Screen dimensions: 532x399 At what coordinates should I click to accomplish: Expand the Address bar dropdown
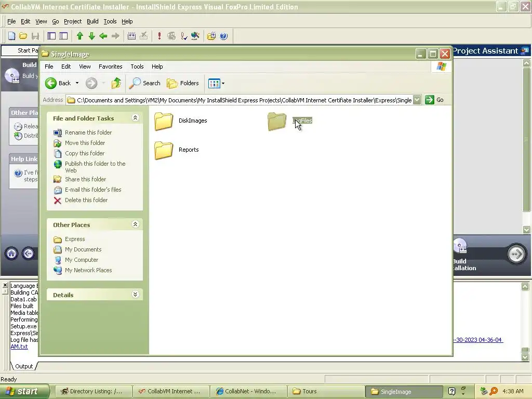tap(417, 100)
